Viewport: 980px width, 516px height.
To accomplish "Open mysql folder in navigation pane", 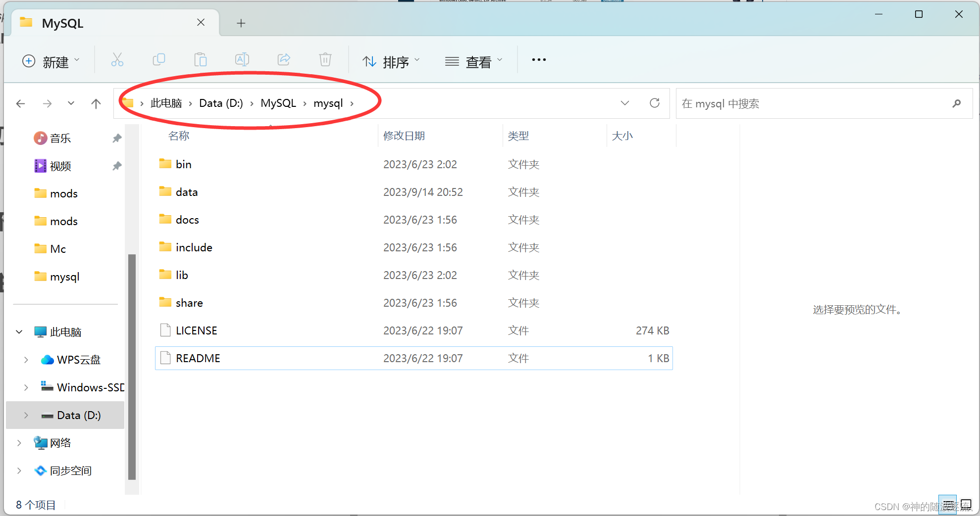I will (x=65, y=277).
